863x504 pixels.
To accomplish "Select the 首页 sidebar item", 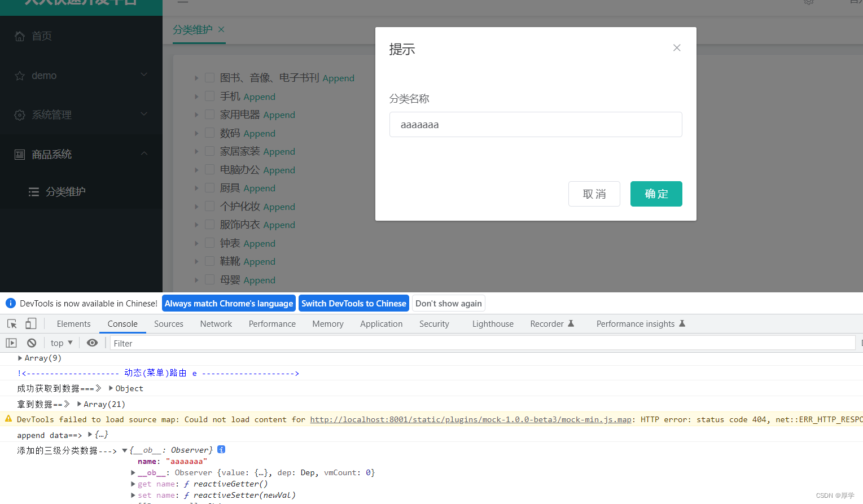I will click(x=81, y=36).
